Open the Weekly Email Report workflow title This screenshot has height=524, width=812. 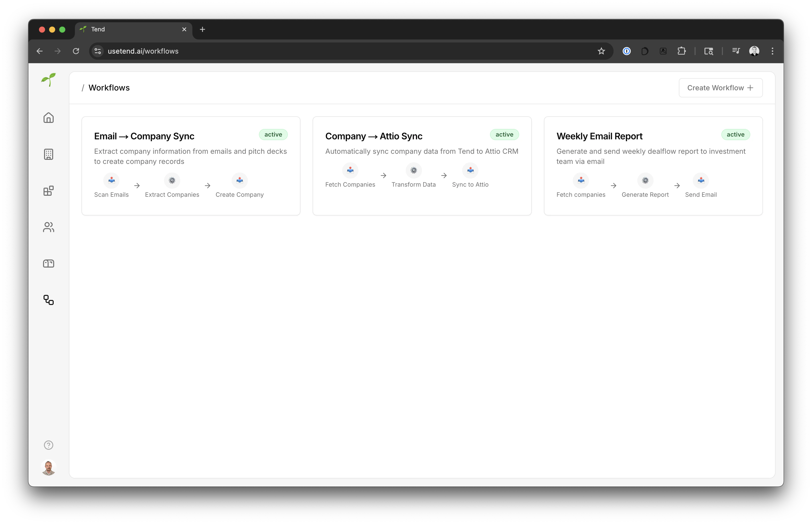point(599,136)
